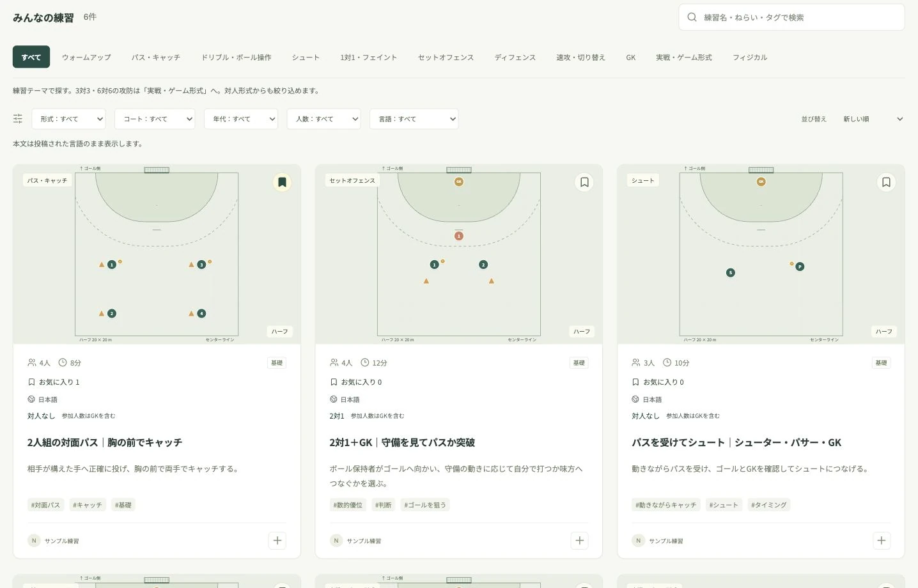Image resolution: width=918 pixels, height=588 pixels.
Task: Click サンプル練習 author on 2対1+GK card
Action: [x=364, y=541]
